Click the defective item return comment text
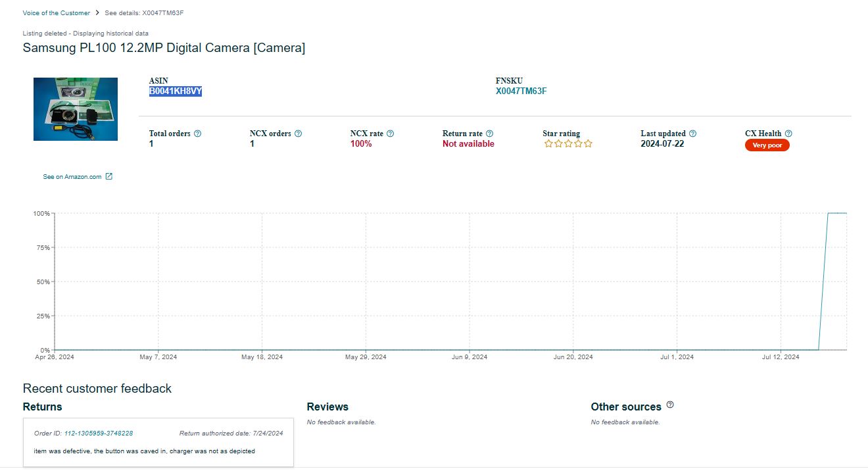 pos(145,451)
